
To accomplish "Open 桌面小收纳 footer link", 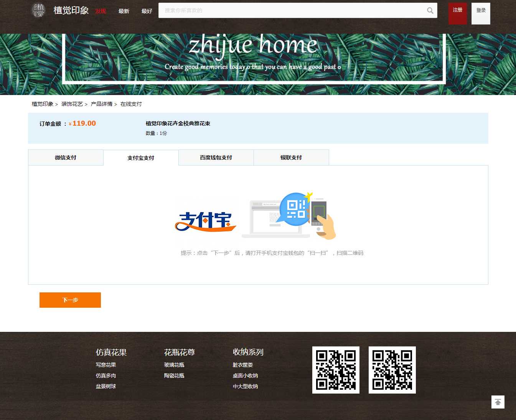I will (245, 376).
